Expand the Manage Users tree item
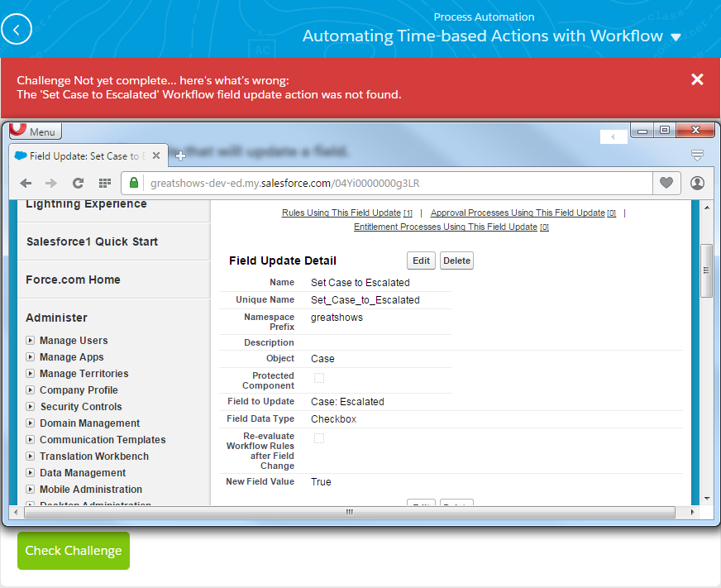721x588 pixels. tap(31, 341)
